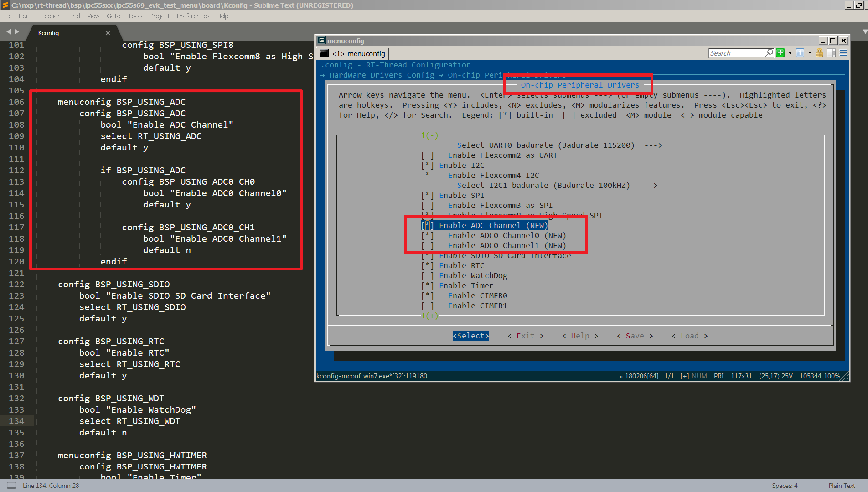Viewport: 868px width, 492px height.
Task: Click the previous tab left arrow icon
Action: click(x=9, y=32)
